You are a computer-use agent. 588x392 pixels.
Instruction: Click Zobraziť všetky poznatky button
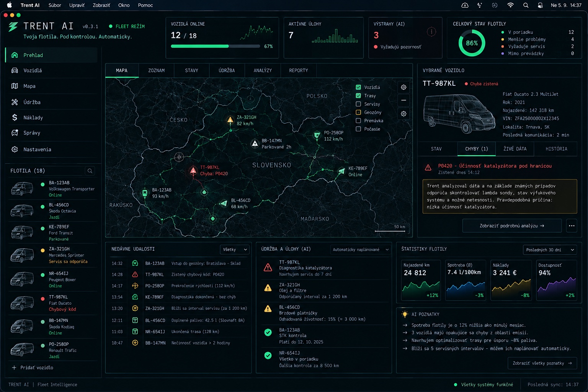pos(542,363)
